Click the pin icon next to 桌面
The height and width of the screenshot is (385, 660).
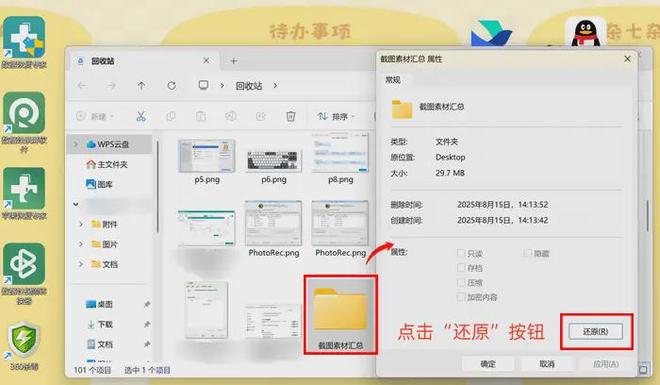[146, 304]
